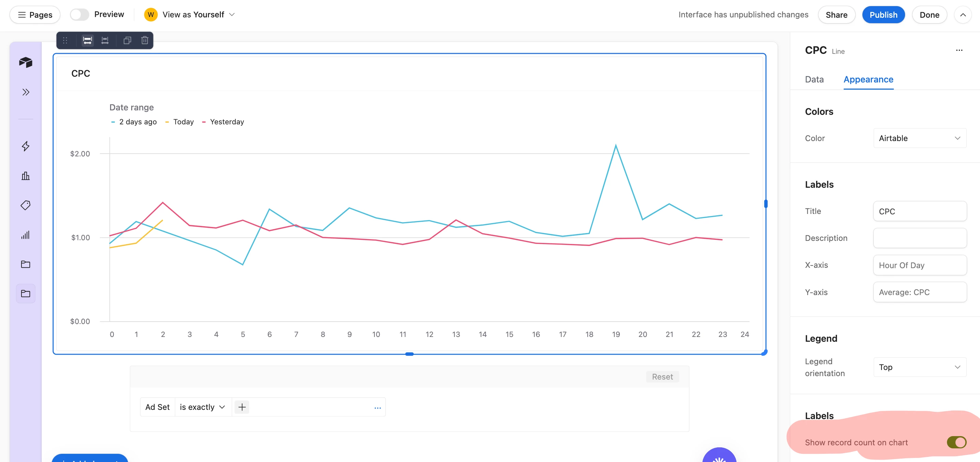
Task: Click the Airtable logo icon in sidebar
Action: [x=26, y=62]
